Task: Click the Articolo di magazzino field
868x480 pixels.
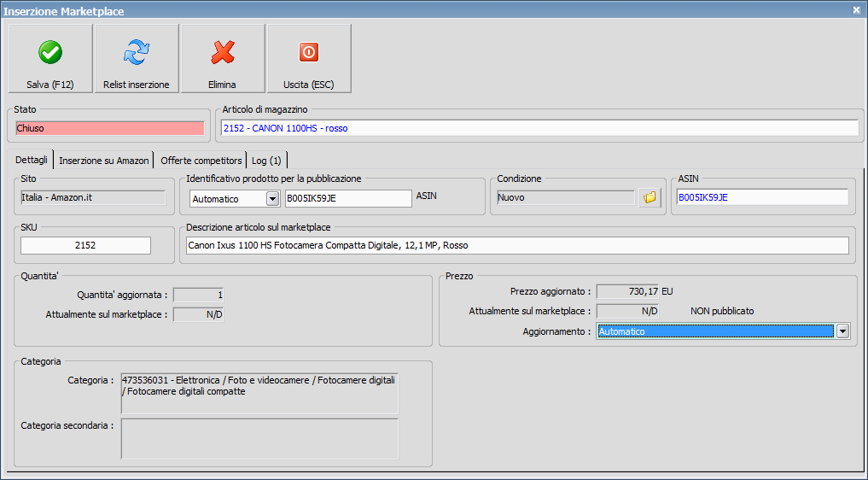Action: [539, 128]
